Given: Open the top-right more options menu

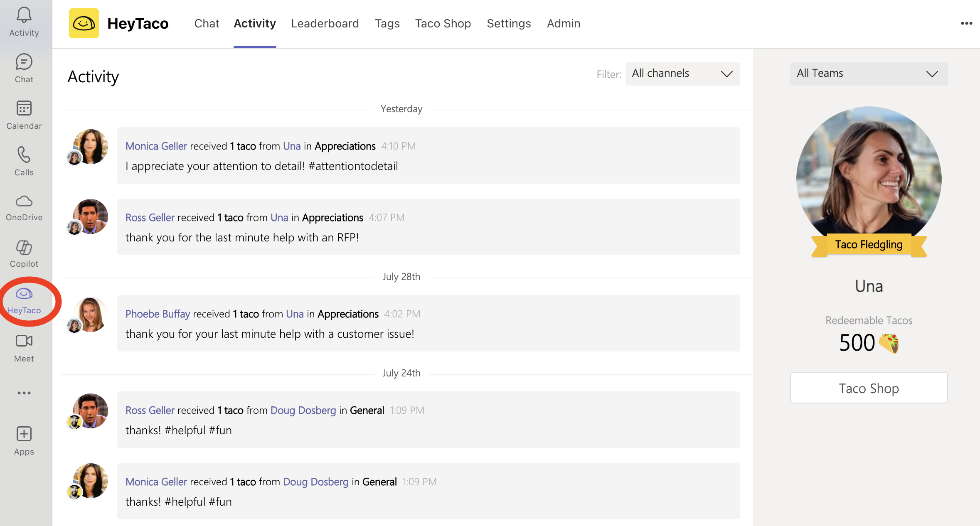Looking at the screenshot, I should [x=966, y=23].
